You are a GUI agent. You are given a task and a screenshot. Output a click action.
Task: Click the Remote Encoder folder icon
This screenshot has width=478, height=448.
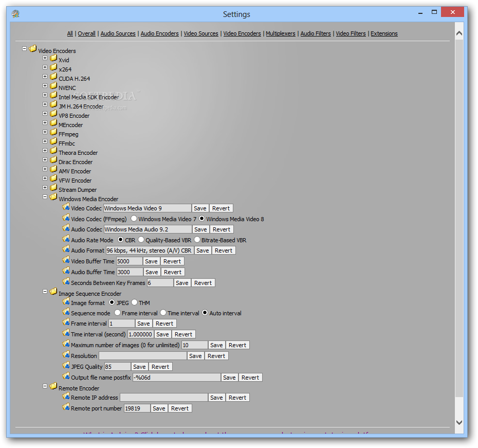[53, 386]
